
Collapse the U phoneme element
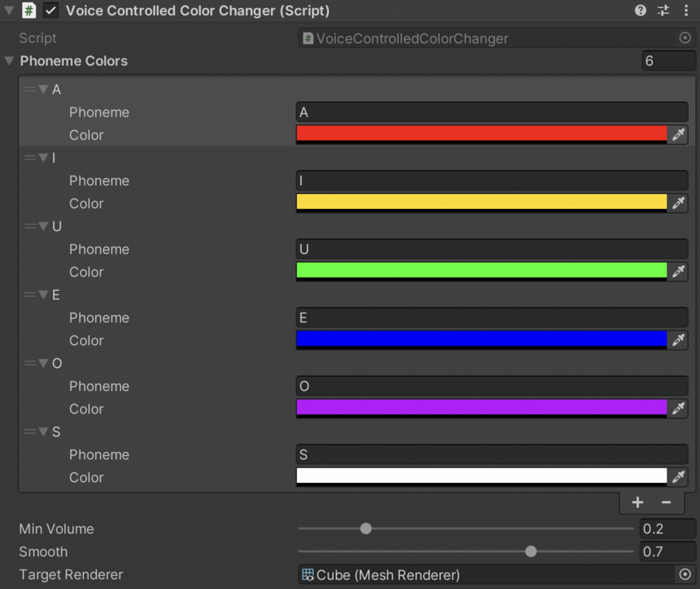coord(44,226)
